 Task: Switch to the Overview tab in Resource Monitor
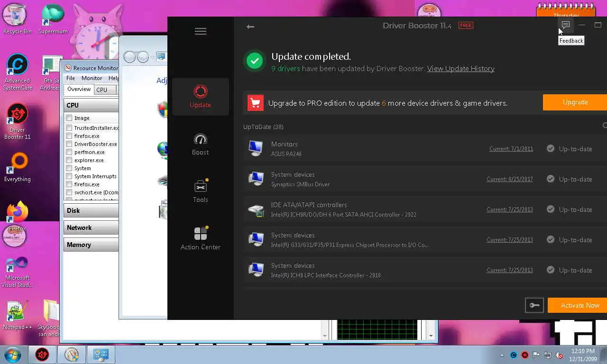(x=79, y=89)
